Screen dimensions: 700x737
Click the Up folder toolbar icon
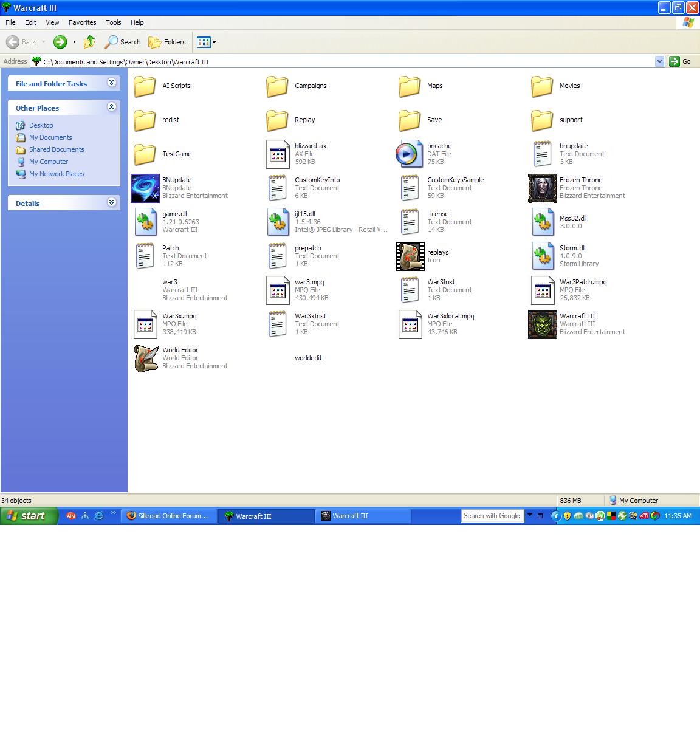click(89, 42)
